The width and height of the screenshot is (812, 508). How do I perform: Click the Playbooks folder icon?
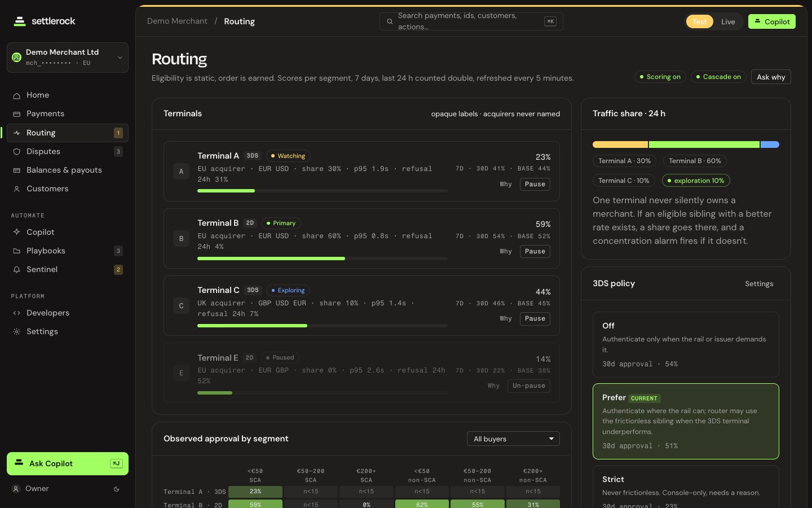pyautogui.click(x=17, y=251)
